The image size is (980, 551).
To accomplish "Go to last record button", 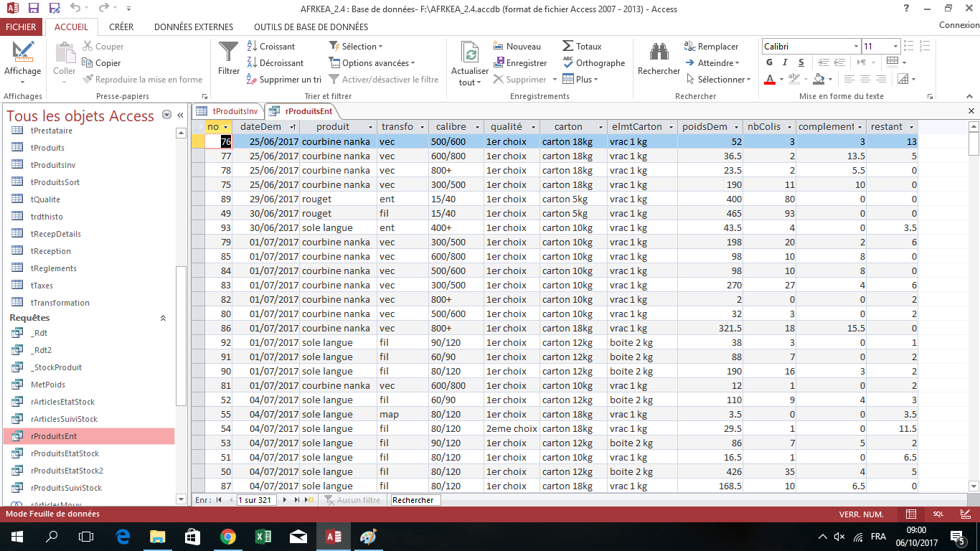I will point(296,500).
